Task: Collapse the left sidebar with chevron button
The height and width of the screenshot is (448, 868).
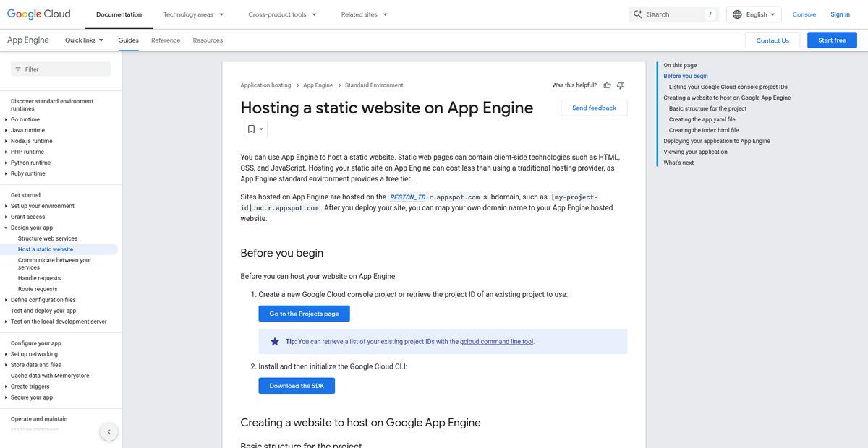Action: click(109, 432)
